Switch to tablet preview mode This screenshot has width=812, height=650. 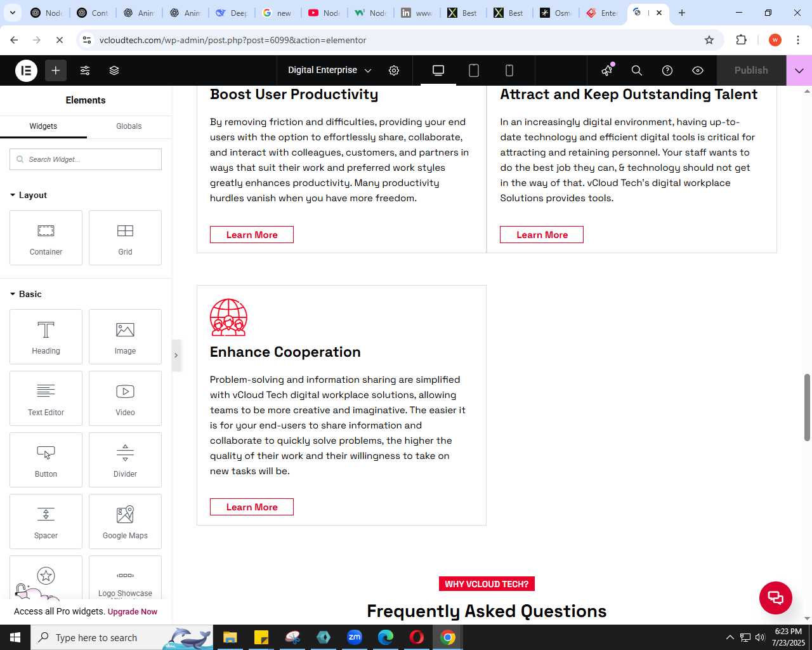tap(474, 70)
